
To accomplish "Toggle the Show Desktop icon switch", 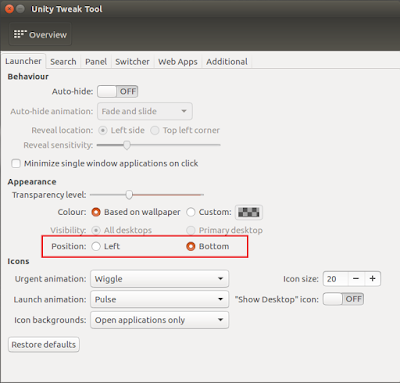I will click(x=343, y=299).
